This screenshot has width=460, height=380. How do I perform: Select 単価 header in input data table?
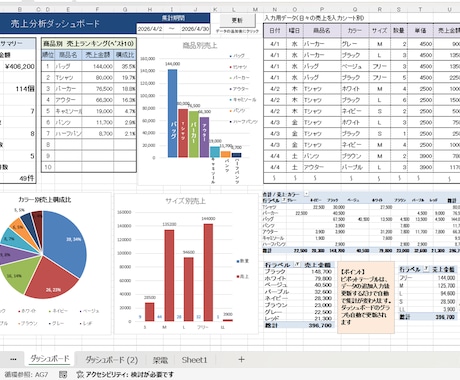pos(420,31)
